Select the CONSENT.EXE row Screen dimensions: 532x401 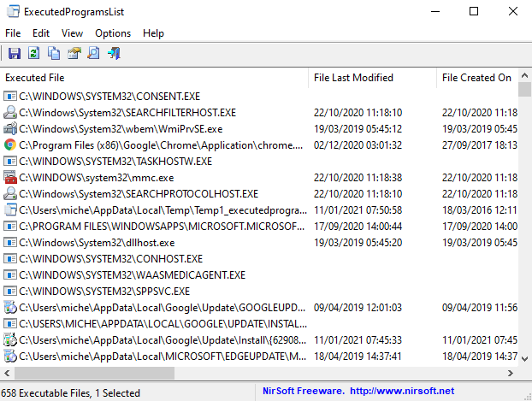click(111, 96)
